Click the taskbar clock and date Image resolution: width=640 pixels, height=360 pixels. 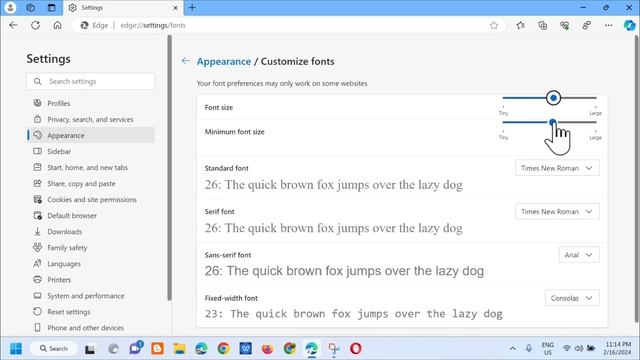point(618,349)
